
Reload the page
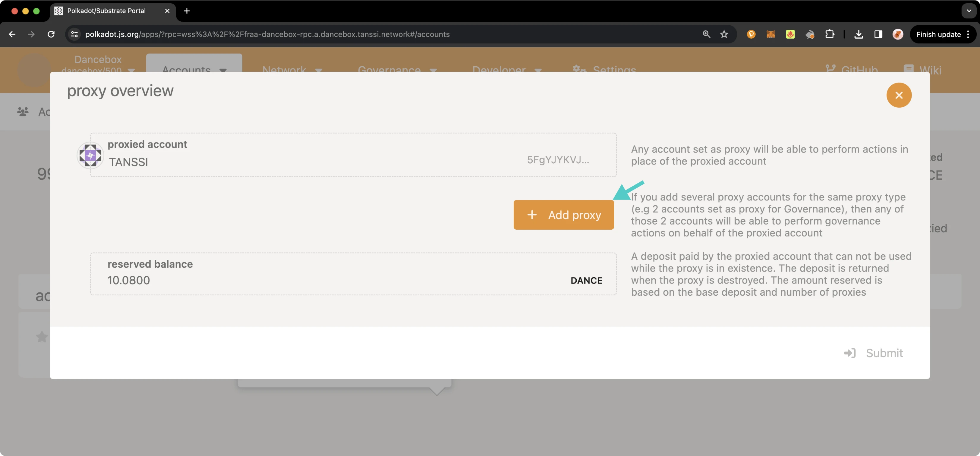pyautogui.click(x=51, y=34)
